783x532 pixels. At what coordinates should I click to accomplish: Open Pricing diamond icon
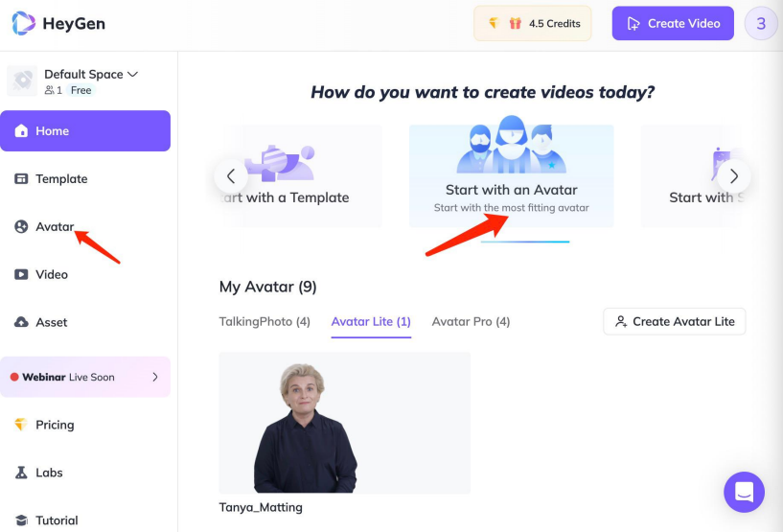[x=21, y=425]
